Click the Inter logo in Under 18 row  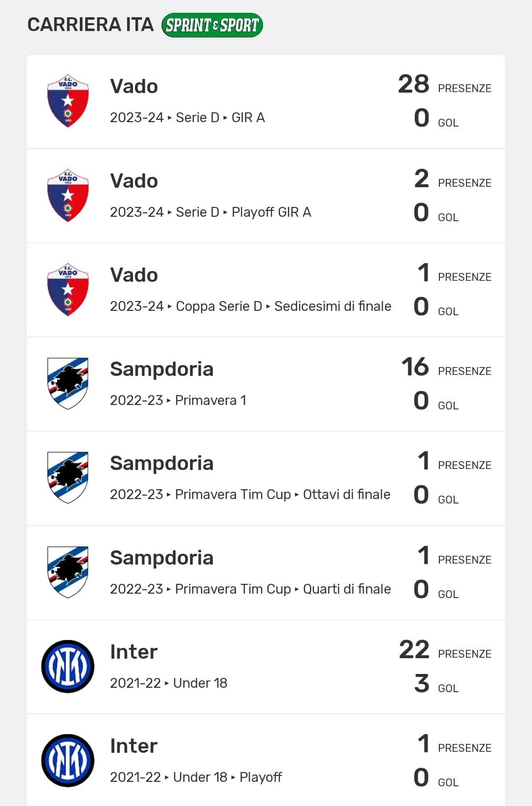[x=68, y=667]
